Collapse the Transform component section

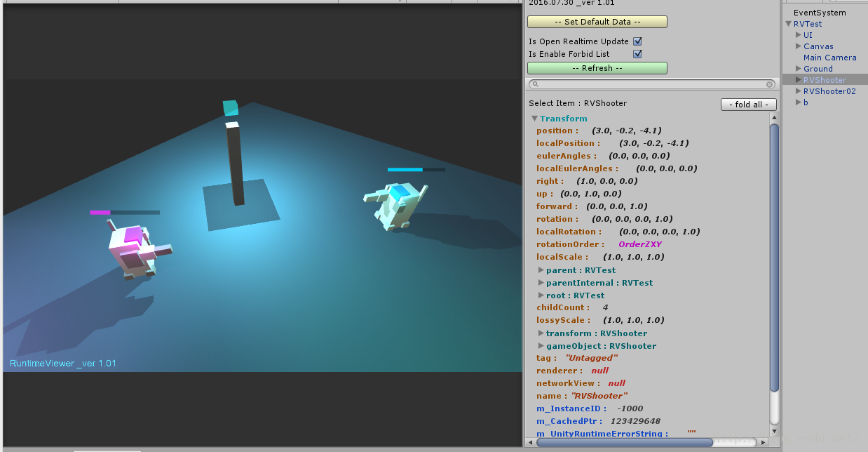click(x=534, y=119)
